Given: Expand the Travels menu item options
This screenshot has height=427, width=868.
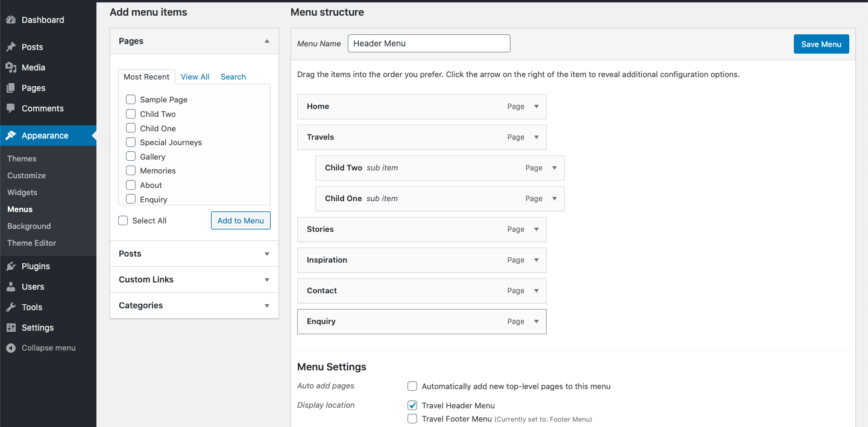Looking at the screenshot, I should click(x=536, y=137).
